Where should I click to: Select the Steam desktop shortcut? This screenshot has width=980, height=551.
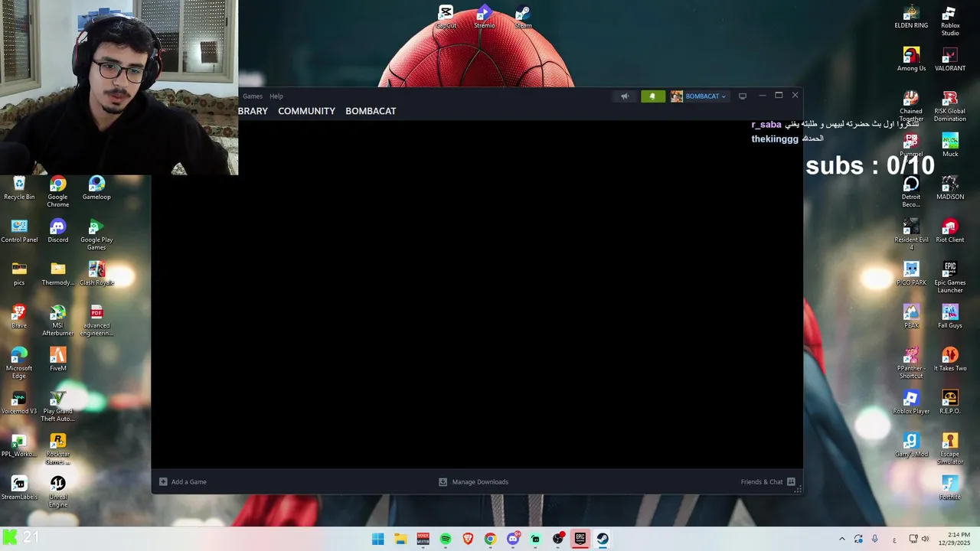(523, 17)
